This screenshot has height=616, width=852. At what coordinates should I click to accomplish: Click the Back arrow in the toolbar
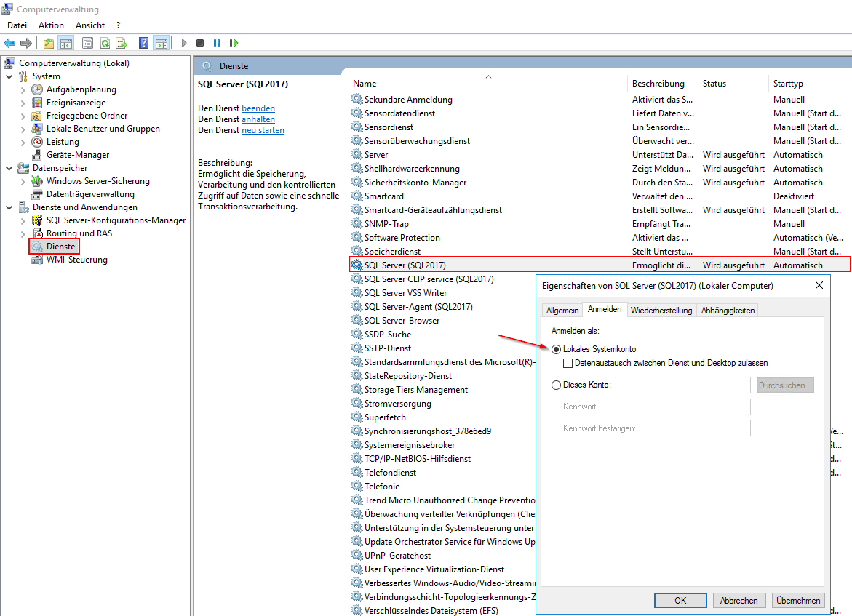coord(9,43)
